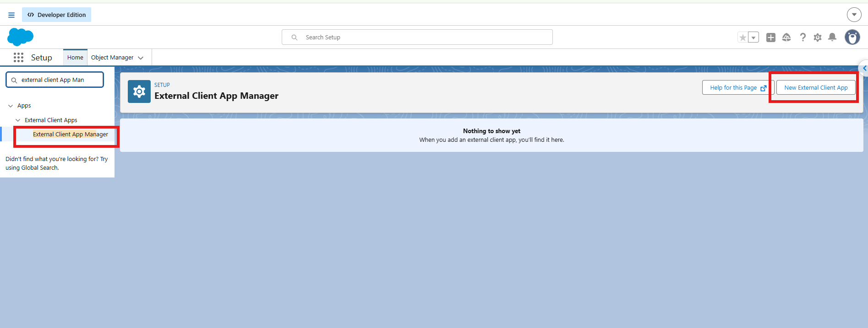Open the Help question mark icon
This screenshot has width=868, height=328.
(x=802, y=38)
